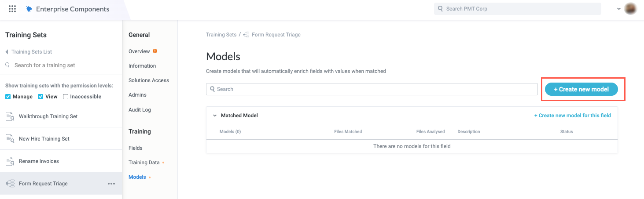The width and height of the screenshot is (644, 199).
Task: Click Create new model for this field
Action: (x=572, y=116)
